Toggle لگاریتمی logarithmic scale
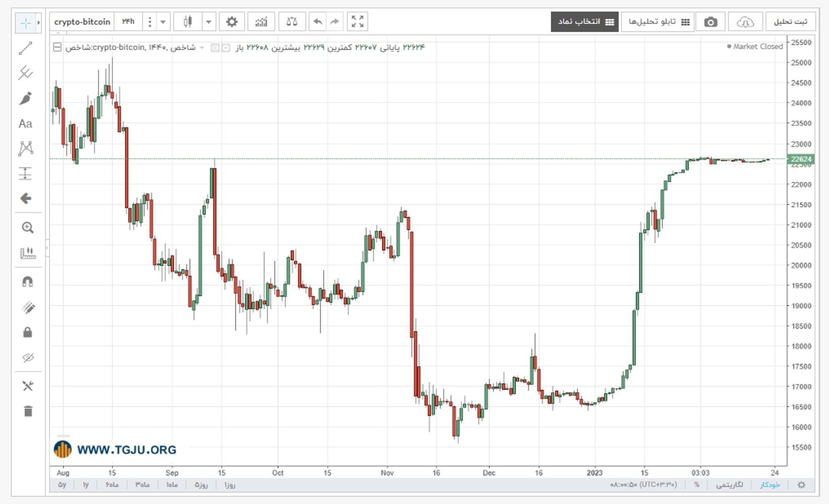The image size is (829, 504). (729, 485)
